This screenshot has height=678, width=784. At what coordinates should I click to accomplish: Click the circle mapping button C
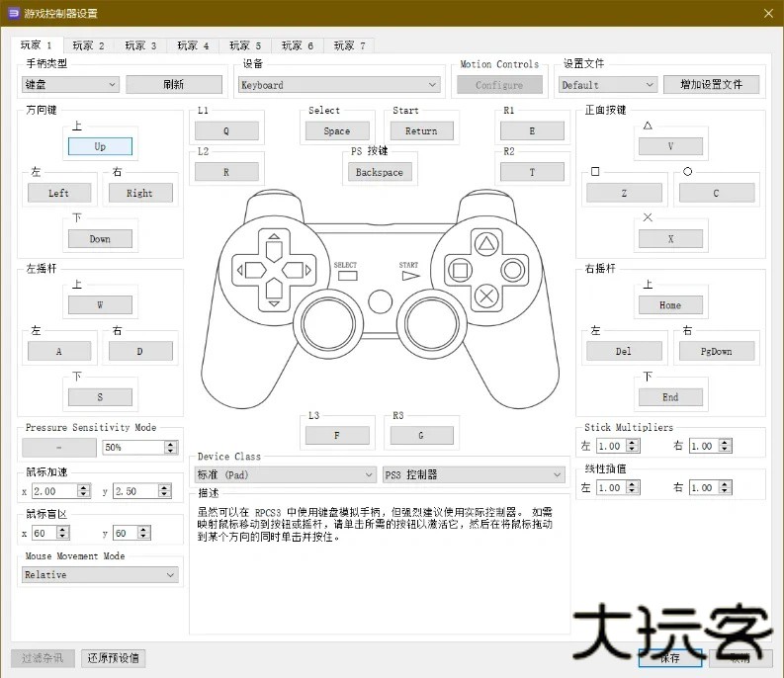(717, 193)
